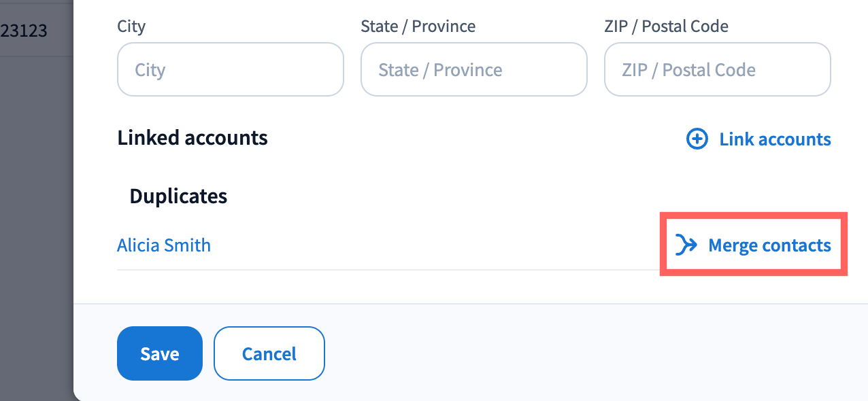Select the ZIP / Postal Code field

point(717,70)
